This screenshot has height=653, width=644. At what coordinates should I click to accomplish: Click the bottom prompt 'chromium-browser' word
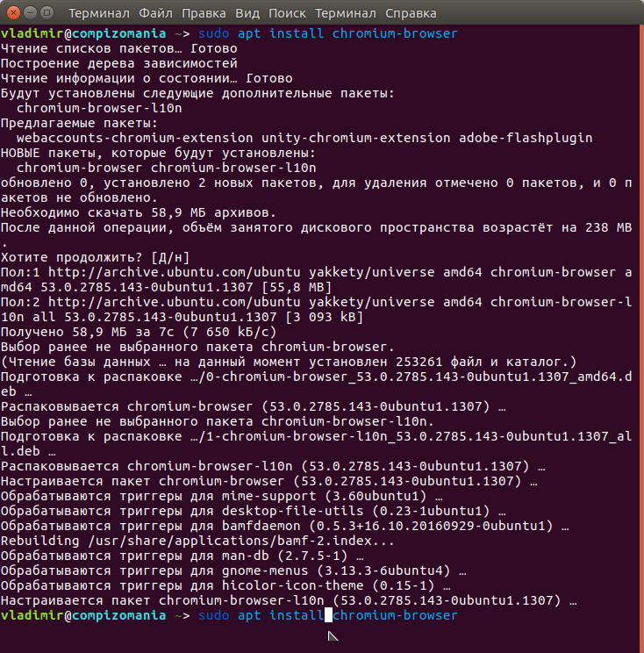395,615
